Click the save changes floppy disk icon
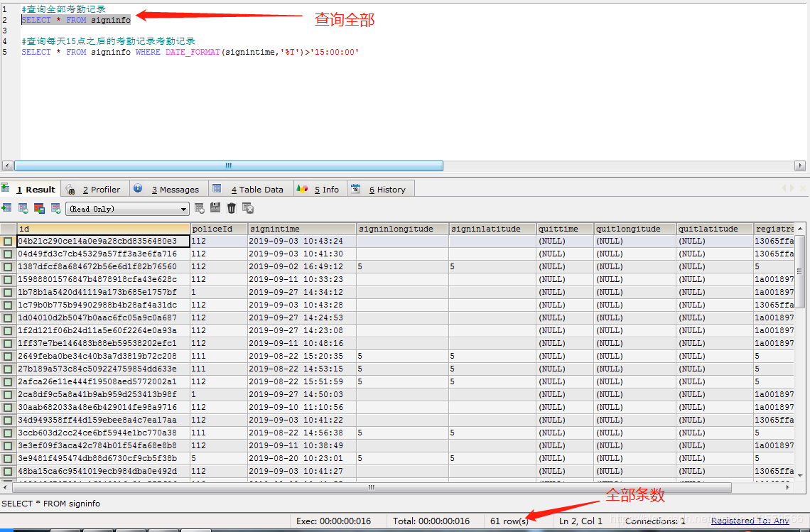This screenshot has width=810, height=532. coord(215,207)
